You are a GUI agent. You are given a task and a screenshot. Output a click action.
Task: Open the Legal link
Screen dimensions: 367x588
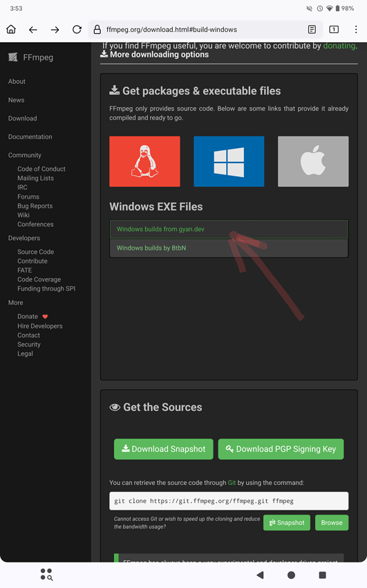(25, 353)
